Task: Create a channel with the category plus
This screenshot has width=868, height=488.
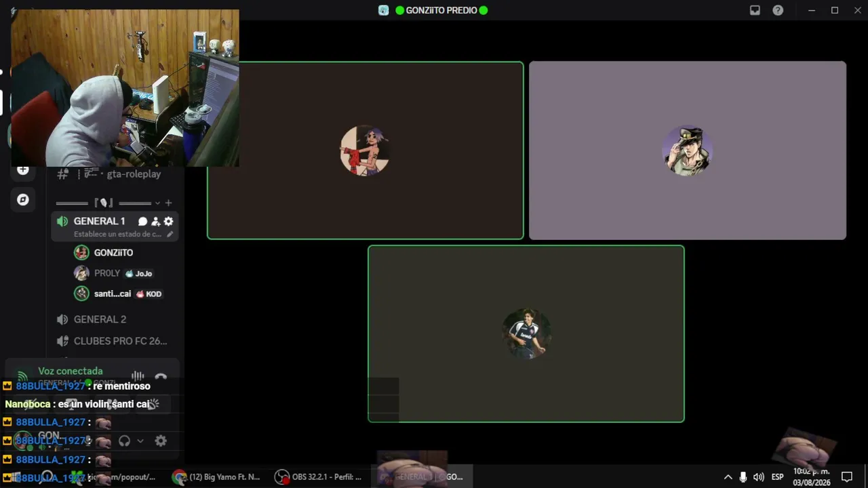Action: point(168,203)
